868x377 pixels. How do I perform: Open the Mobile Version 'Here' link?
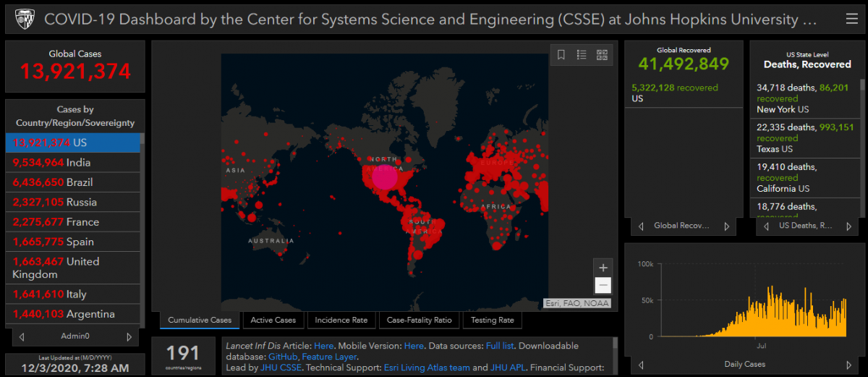coord(414,346)
